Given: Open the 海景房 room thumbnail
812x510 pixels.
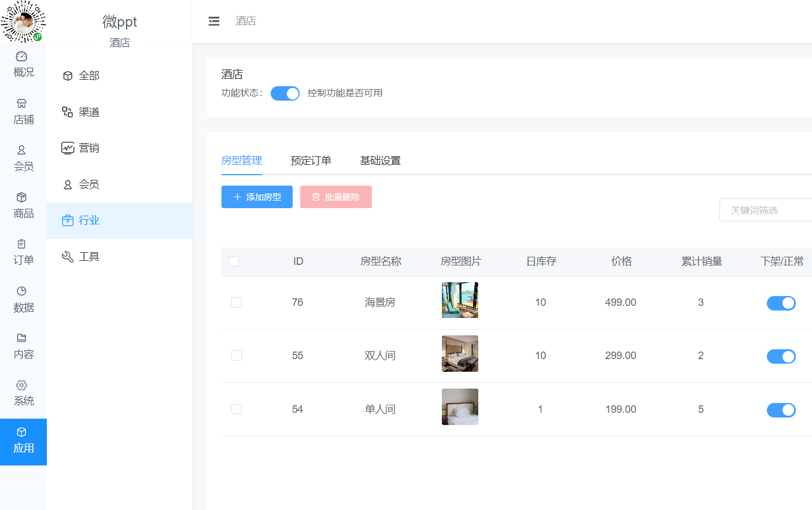Looking at the screenshot, I should click(460, 300).
